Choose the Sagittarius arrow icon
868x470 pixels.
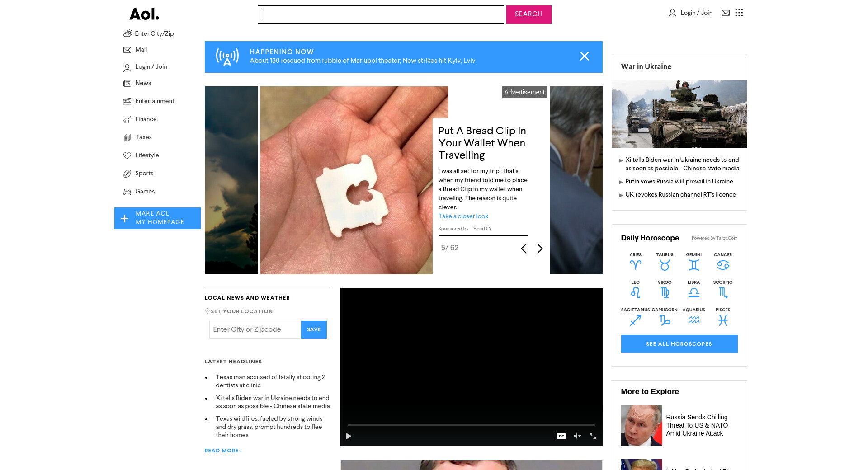(635, 320)
